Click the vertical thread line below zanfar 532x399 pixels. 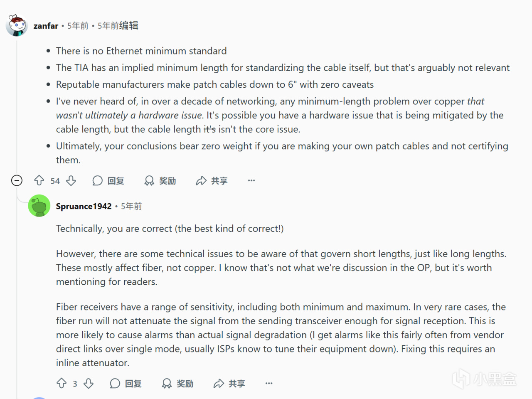click(17, 104)
